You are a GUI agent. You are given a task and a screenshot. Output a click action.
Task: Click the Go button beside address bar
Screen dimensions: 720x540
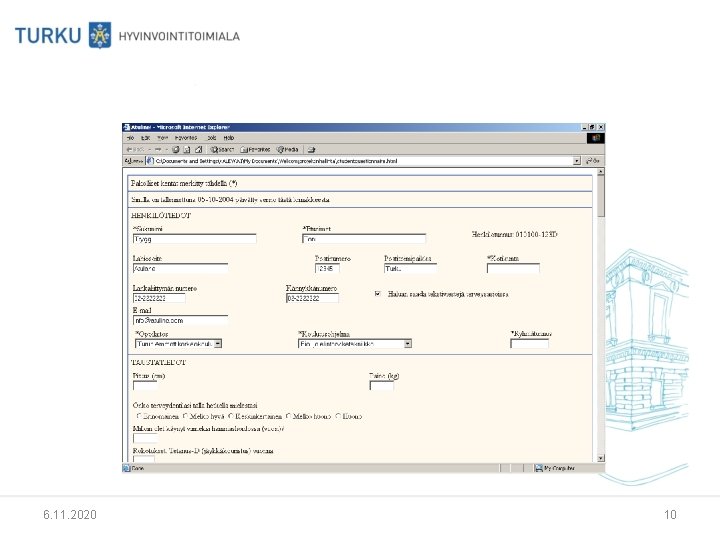tap(593, 161)
